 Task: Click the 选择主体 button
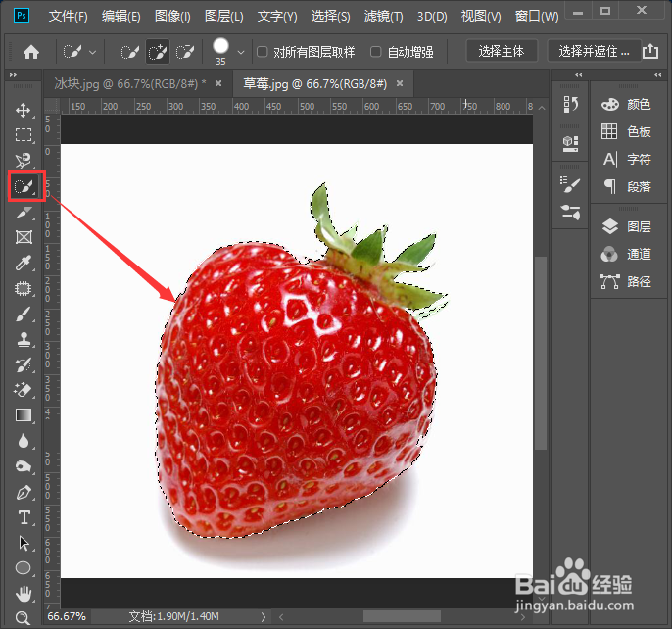coord(501,52)
